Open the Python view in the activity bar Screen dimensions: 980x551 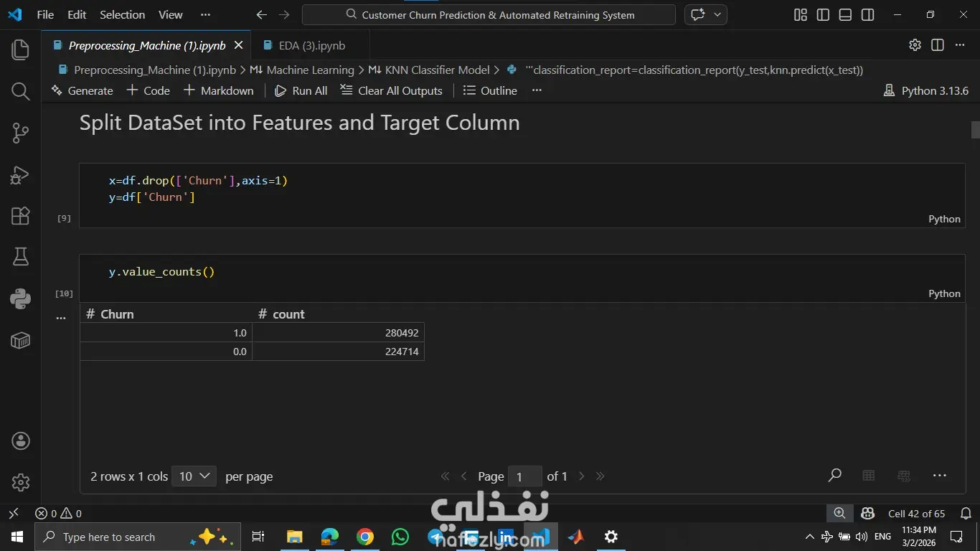pos(20,298)
